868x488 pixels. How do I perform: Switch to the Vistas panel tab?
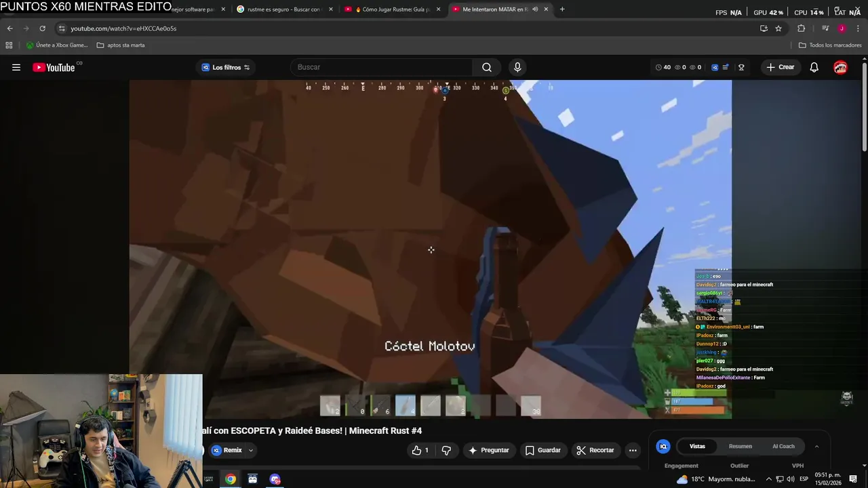click(x=697, y=446)
